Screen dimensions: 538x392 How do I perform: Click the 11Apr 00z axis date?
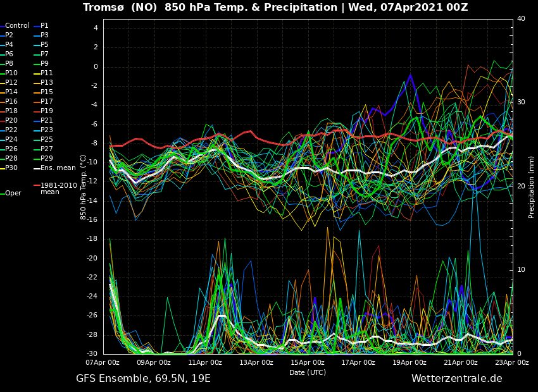206,362
